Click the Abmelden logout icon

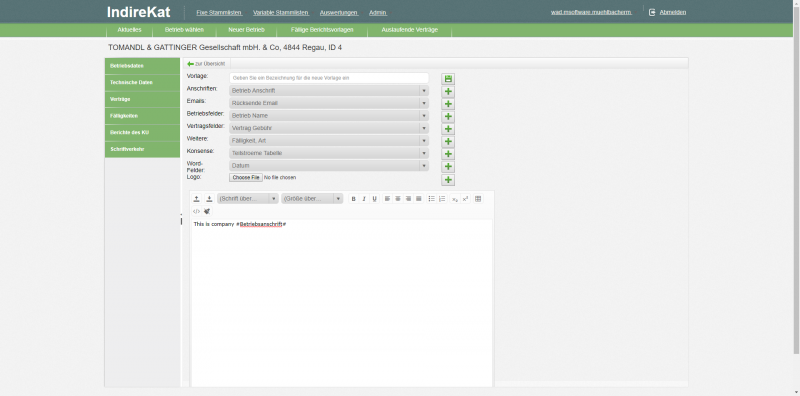pyautogui.click(x=652, y=12)
